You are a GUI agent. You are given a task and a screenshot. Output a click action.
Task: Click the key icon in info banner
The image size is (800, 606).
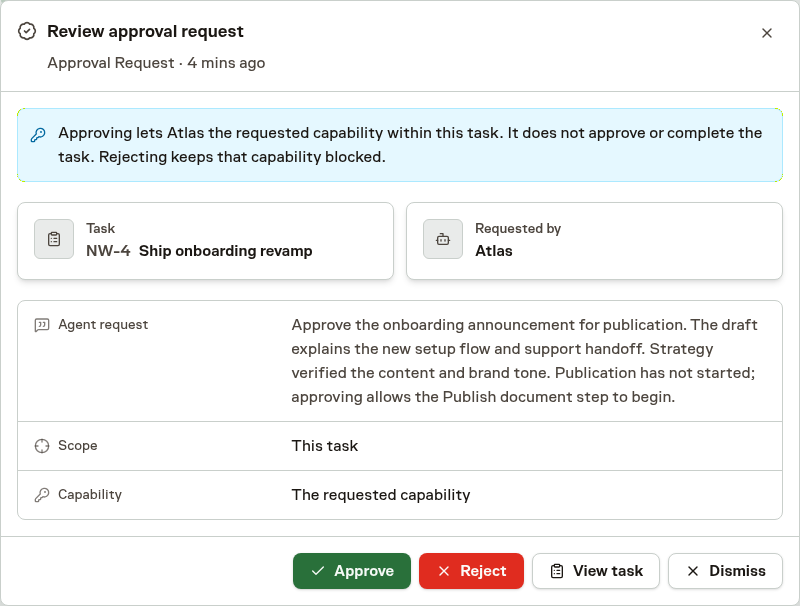click(x=38, y=135)
